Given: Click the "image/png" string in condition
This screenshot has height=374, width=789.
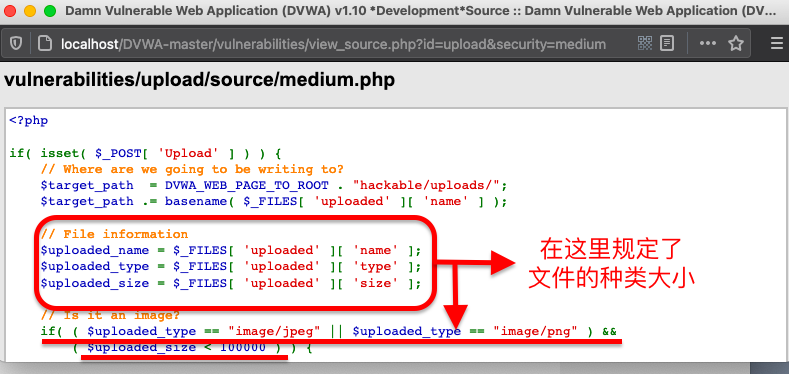Looking at the screenshot, I should click(535, 331).
